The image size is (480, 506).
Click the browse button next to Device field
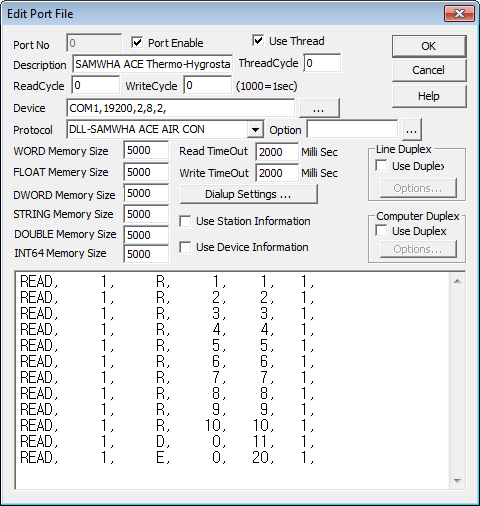[319, 108]
